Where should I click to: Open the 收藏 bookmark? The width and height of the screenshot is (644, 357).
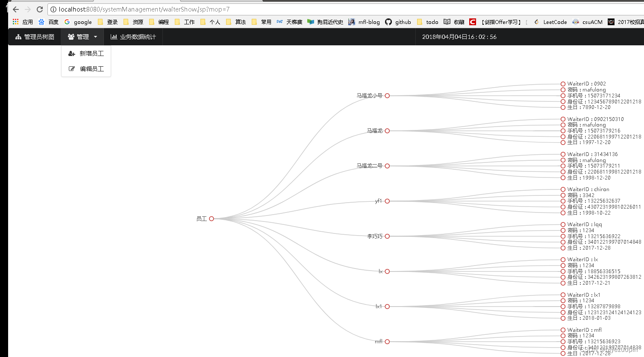[454, 22]
